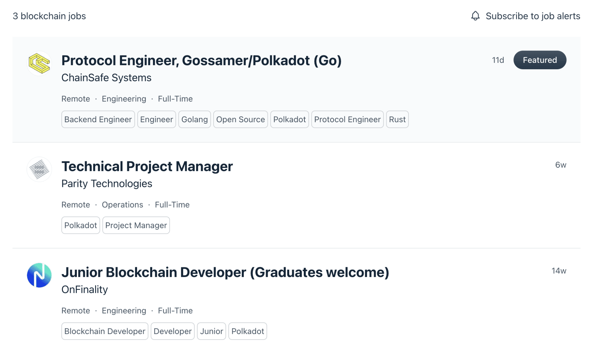Open the Technical Project Manager job
The height and width of the screenshot is (364, 593).
(x=147, y=166)
